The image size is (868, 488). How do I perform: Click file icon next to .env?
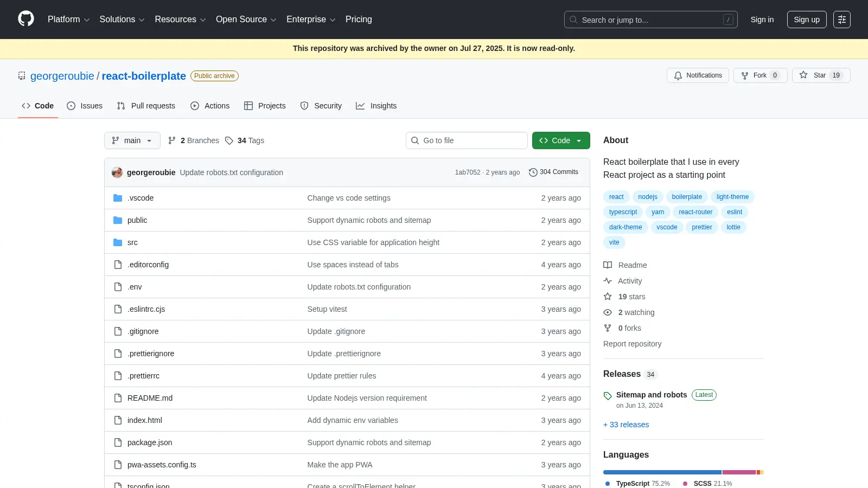click(118, 287)
